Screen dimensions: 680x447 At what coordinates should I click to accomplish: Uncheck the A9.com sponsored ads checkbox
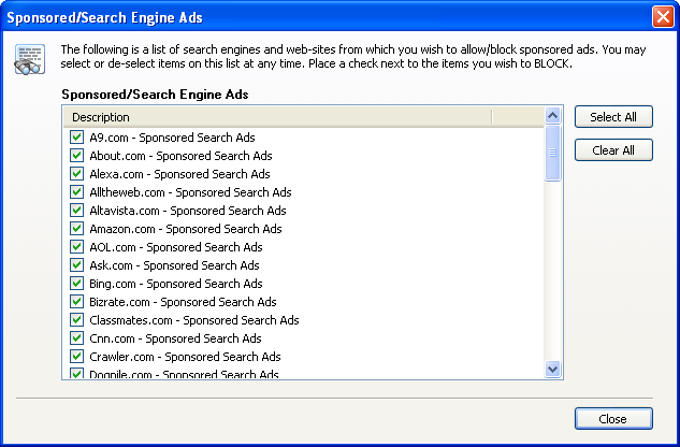77,137
